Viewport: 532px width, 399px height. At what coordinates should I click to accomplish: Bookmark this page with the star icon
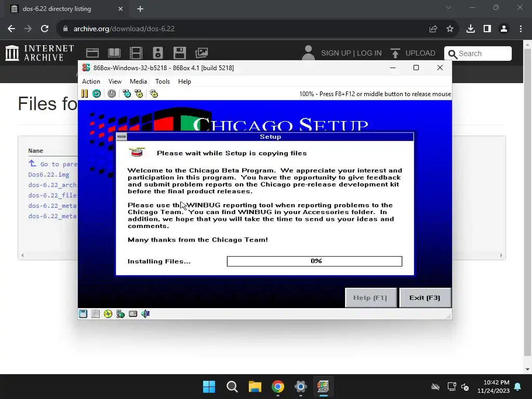(x=450, y=29)
